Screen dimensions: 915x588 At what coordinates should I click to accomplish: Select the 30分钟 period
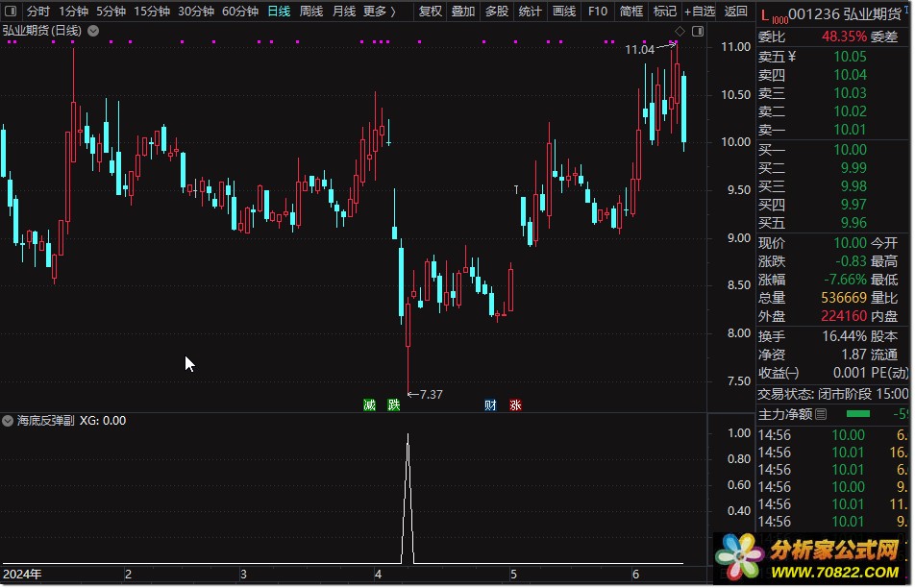[x=196, y=12]
